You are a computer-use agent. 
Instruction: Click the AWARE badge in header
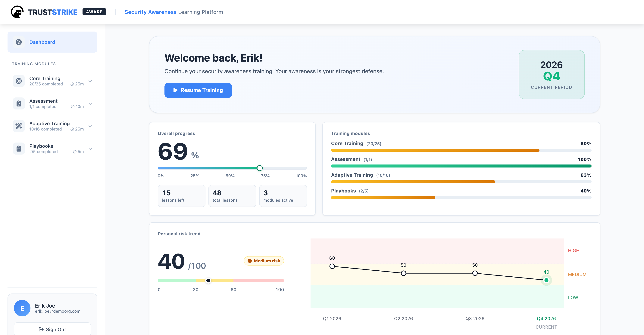pos(94,12)
